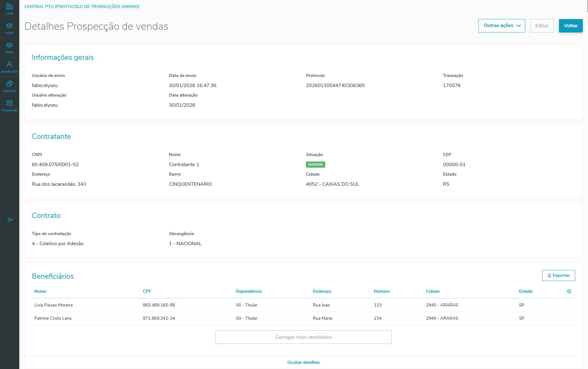Sort table by Nome column

40,291
